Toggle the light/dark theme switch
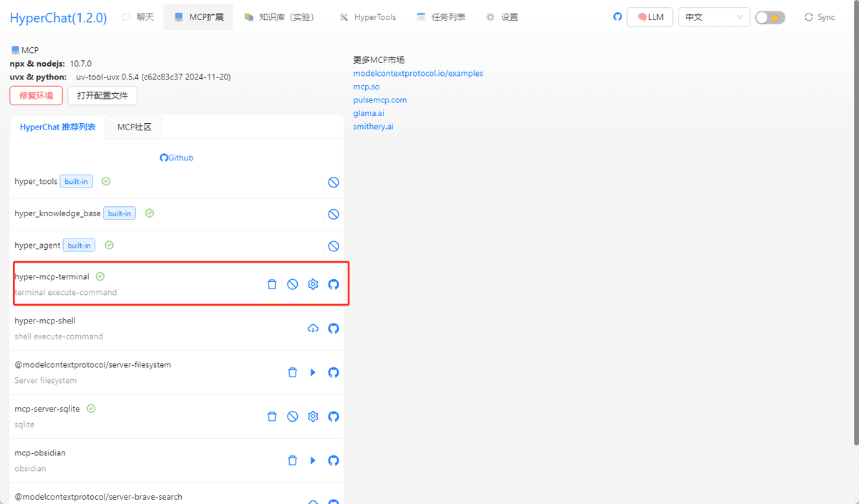The image size is (859, 504). (770, 17)
